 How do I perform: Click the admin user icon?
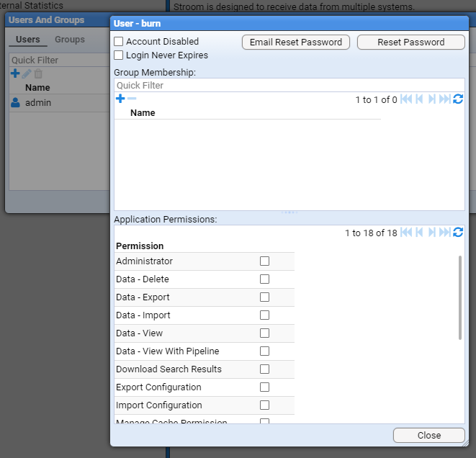coord(15,103)
